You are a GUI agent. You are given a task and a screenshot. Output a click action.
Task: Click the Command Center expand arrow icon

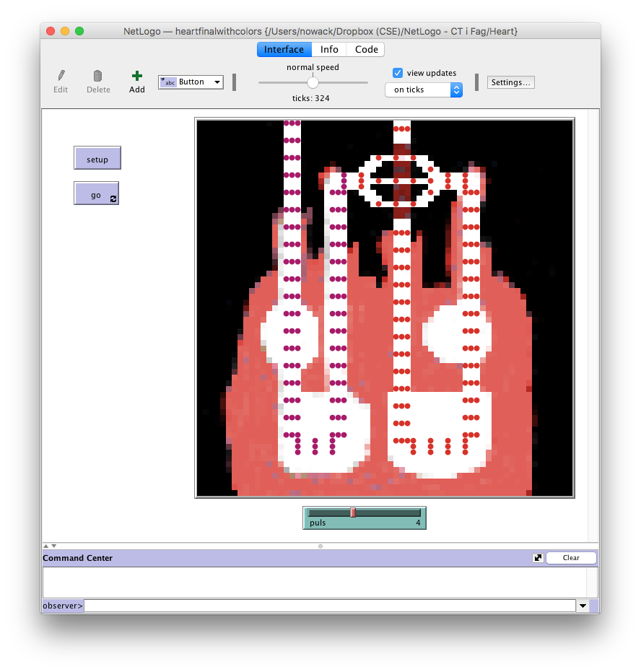(x=538, y=558)
